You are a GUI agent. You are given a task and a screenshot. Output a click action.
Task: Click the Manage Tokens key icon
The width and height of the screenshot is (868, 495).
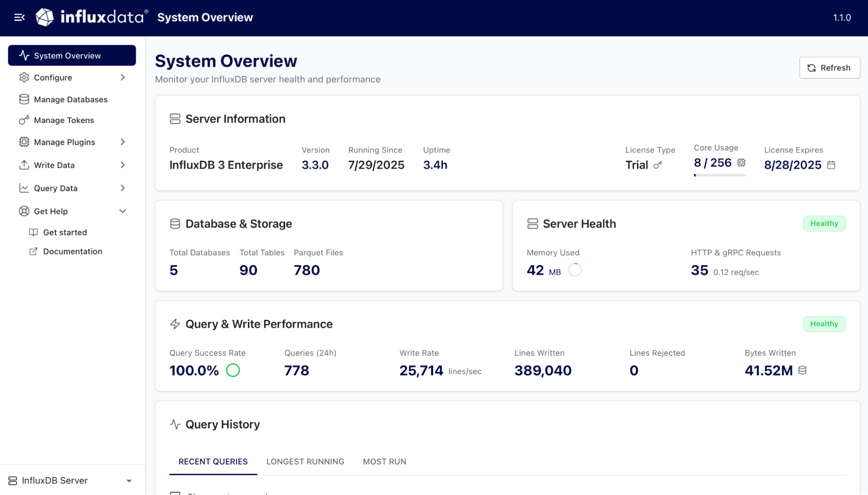pos(24,120)
